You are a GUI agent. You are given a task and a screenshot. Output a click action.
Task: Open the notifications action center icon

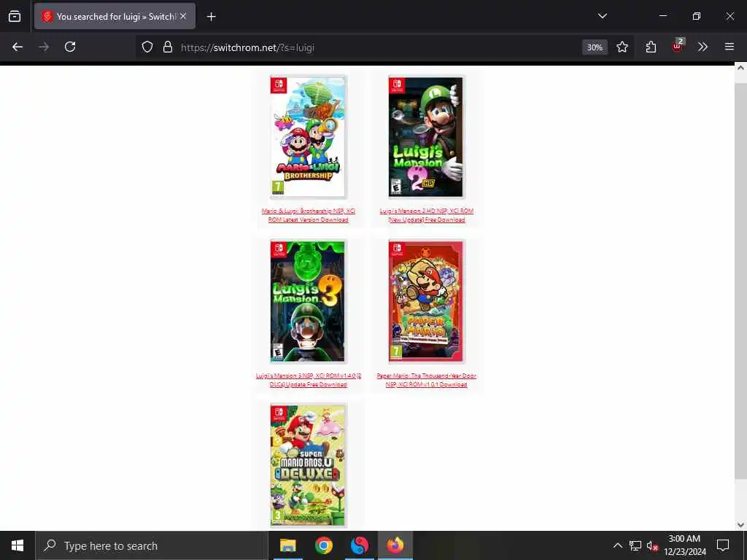[x=723, y=545]
